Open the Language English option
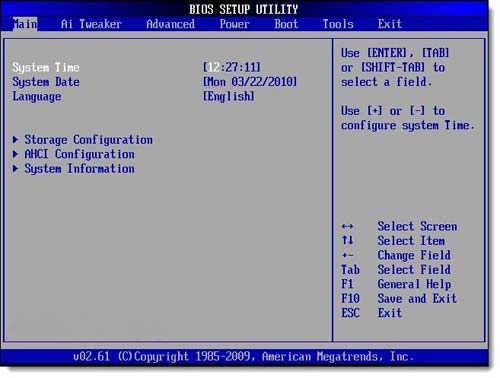Image resolution: width=500 pixels, height=378 pixels. (229, 96)
